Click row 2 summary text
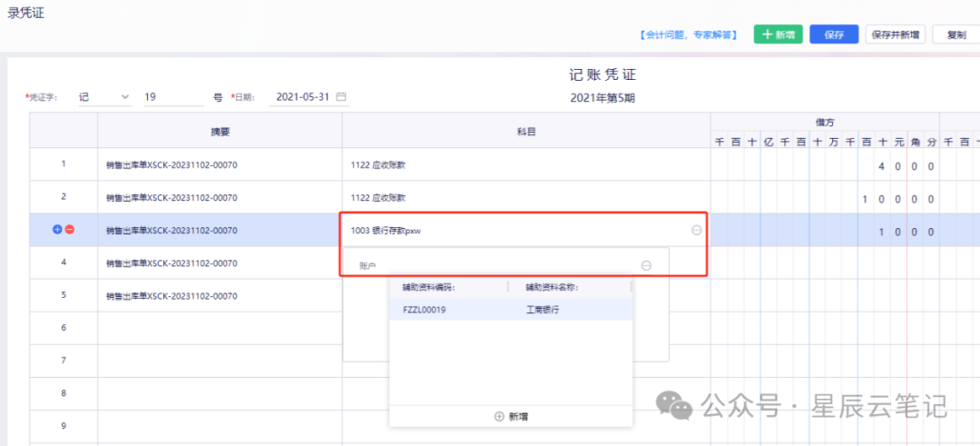Image resolution: width=980 pixels, height=446 pixels. [171, 198]
